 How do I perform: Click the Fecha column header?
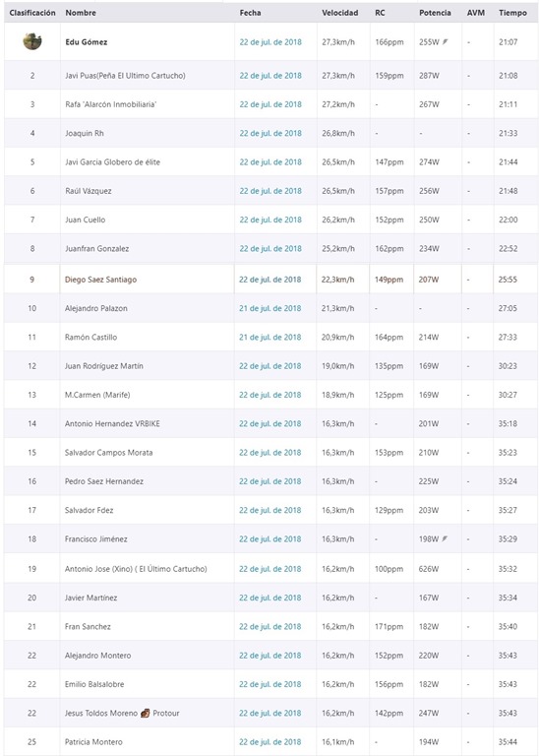click(250, 13)
